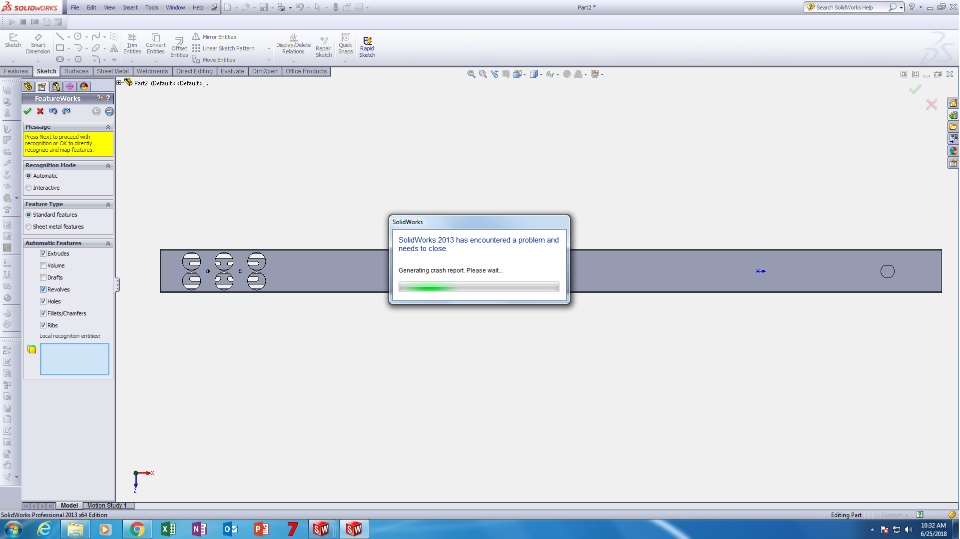Open the search options dropdown next to help search

click(x=901, y=7)
